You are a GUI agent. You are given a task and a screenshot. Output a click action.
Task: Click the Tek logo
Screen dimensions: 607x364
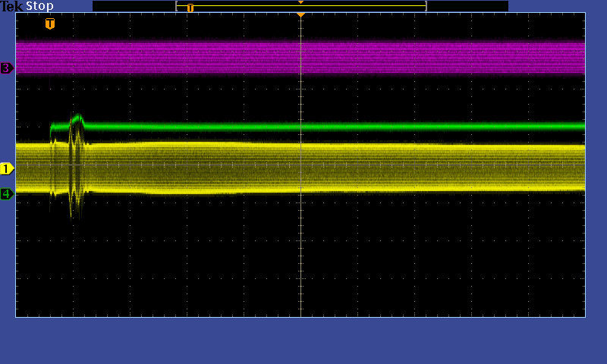(11, 6)
